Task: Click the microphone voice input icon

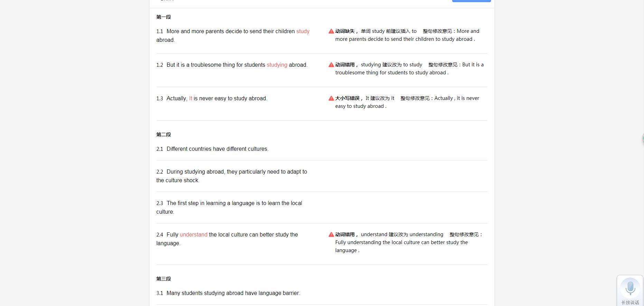Action: [630, 288]
